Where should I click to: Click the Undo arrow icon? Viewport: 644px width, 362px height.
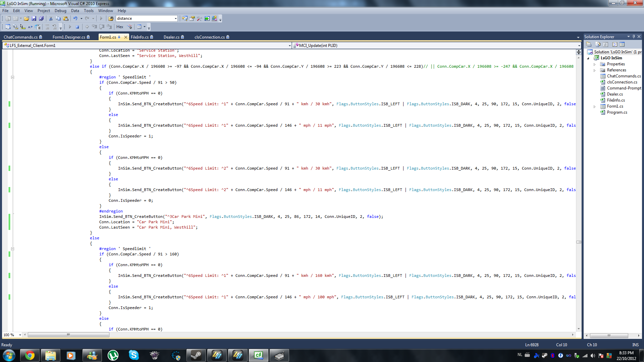point(75,18)
